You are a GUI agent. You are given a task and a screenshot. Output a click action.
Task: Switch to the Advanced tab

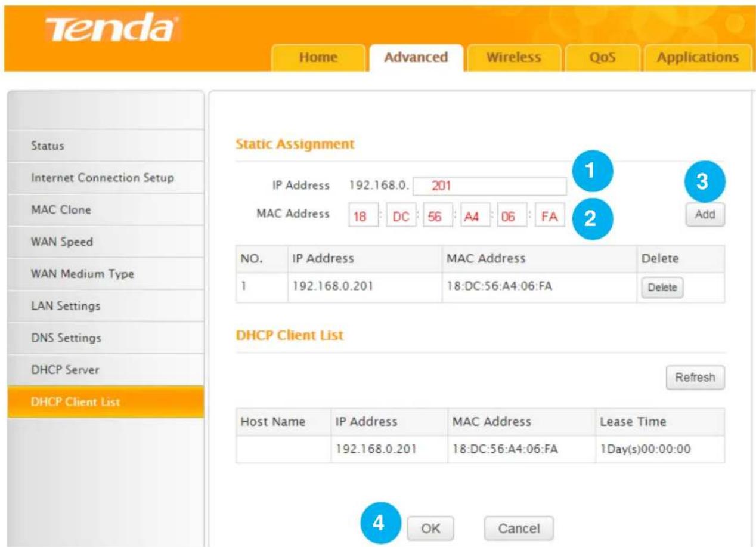tap(416, 58)
